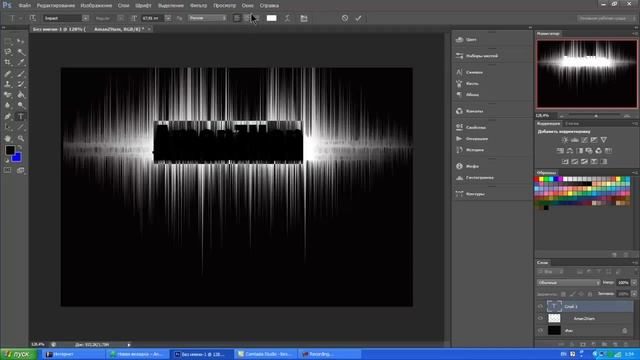Viewport: 640px width, 360px height.
Task: Toggle lock all for layer
Action: pyautogui.click(x=590, y=294)
